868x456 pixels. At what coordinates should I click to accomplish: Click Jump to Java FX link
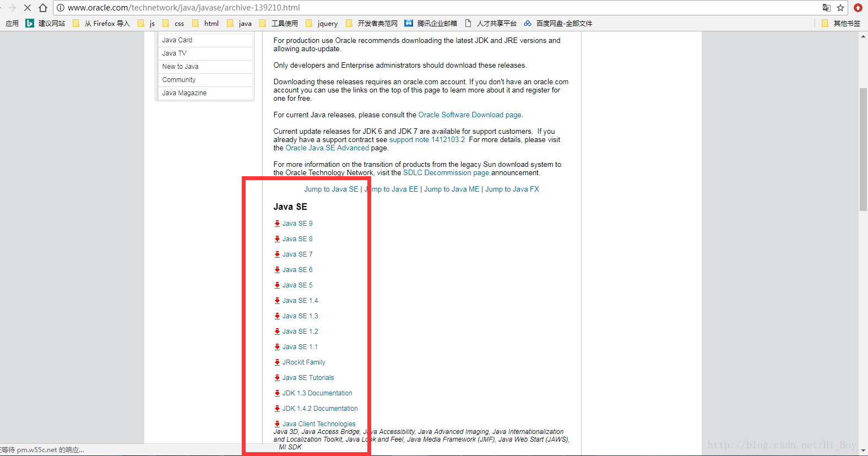click(x=512, y=189)
